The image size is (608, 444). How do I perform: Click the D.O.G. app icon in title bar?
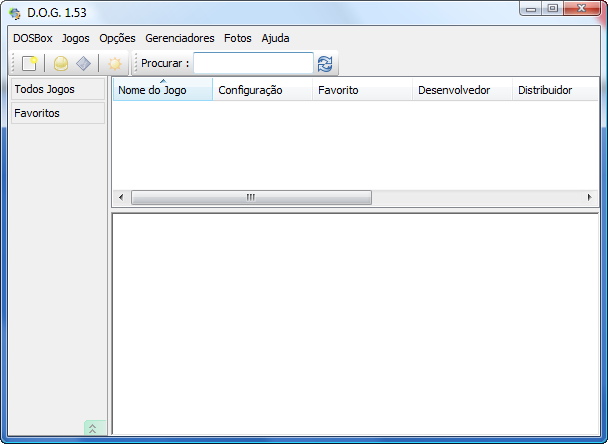[x=15, y=13]
